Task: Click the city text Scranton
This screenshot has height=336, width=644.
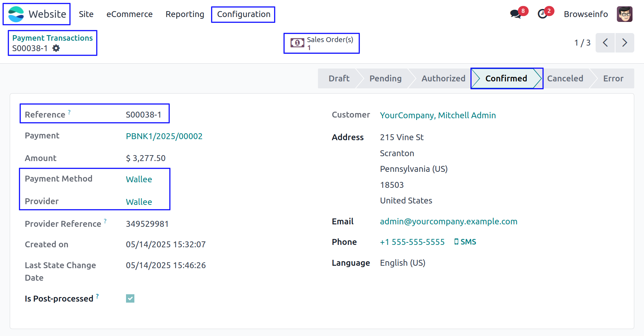Action: coord(397,153)
